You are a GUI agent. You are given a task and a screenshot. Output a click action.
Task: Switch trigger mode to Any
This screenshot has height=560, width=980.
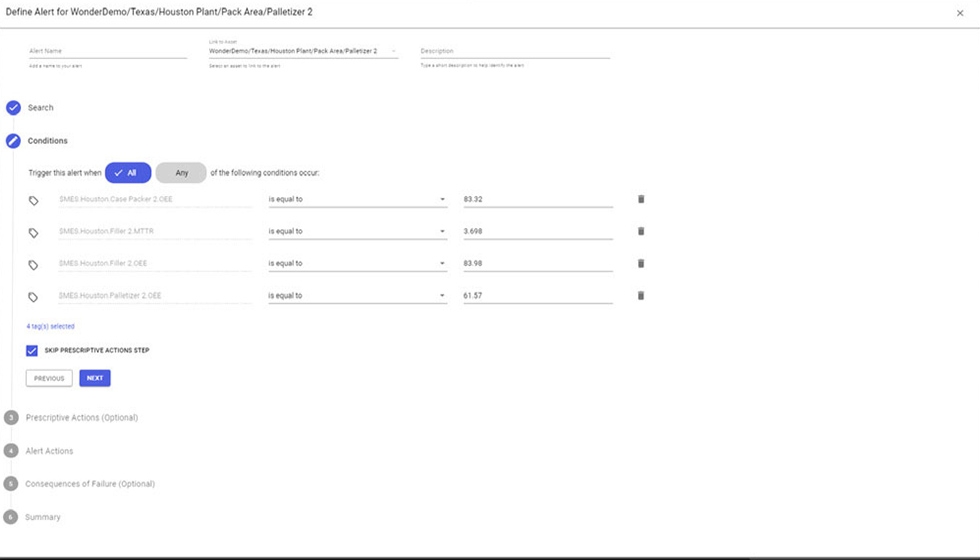(x=181, y=173)
